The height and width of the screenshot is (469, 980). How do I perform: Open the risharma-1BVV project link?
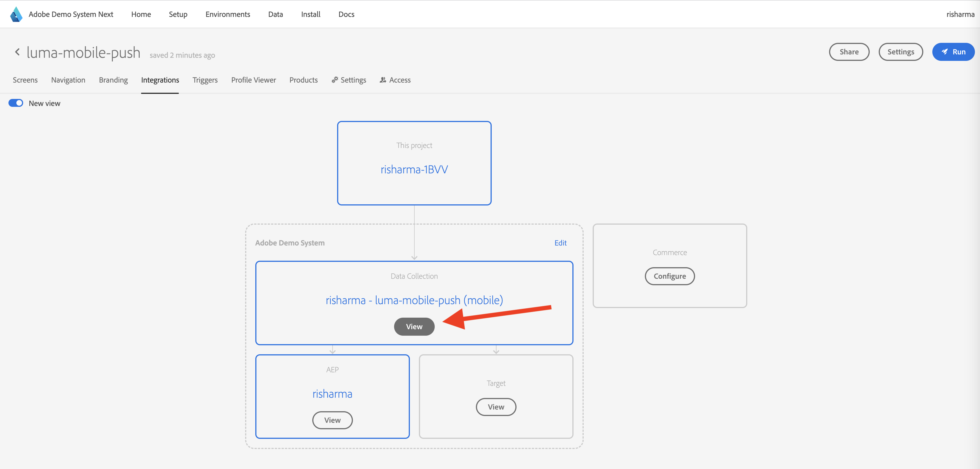coord(414,169)
